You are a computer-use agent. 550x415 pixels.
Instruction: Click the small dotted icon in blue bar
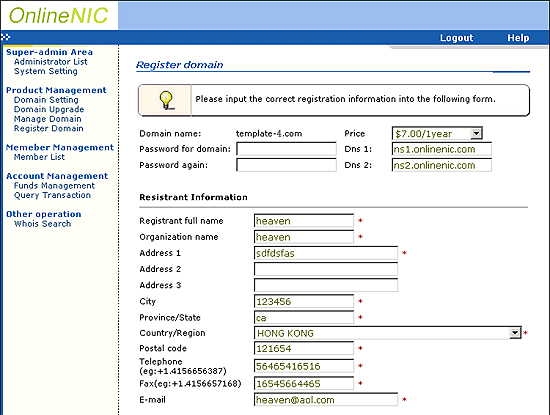pos(6,37)
